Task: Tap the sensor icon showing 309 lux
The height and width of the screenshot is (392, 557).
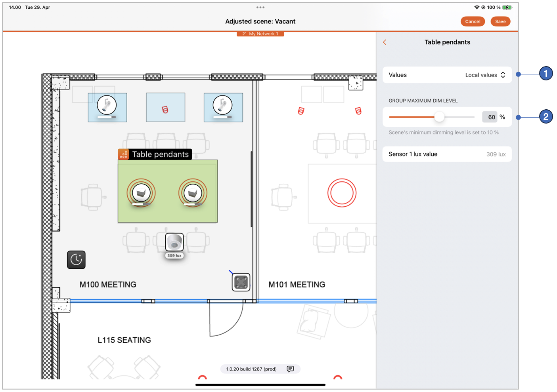Action: (x=174, y=242)
